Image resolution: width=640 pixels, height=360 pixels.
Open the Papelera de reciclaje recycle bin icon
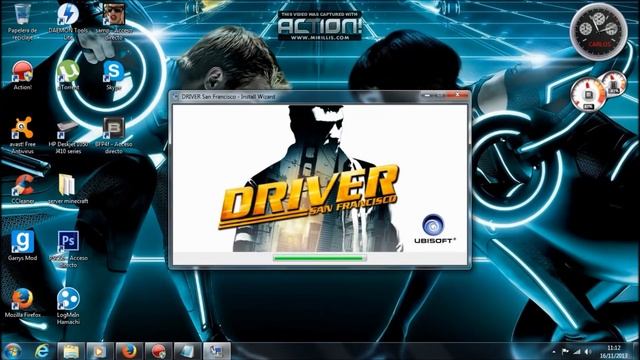tap(22, 21)
